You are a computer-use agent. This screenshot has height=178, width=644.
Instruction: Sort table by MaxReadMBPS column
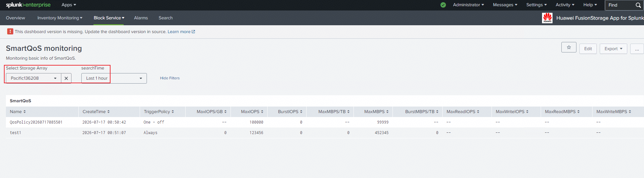click(562, 112)
